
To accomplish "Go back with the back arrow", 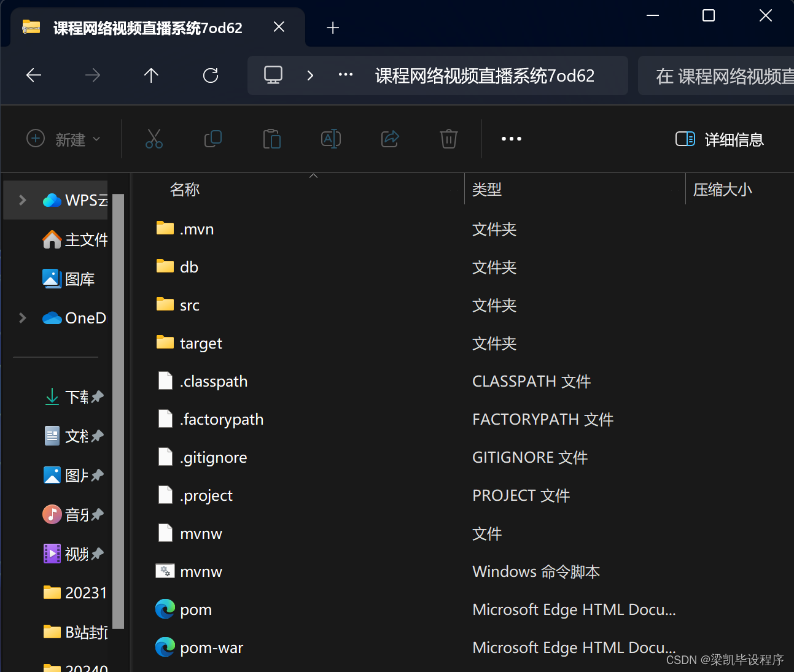I will coord(33,75).
